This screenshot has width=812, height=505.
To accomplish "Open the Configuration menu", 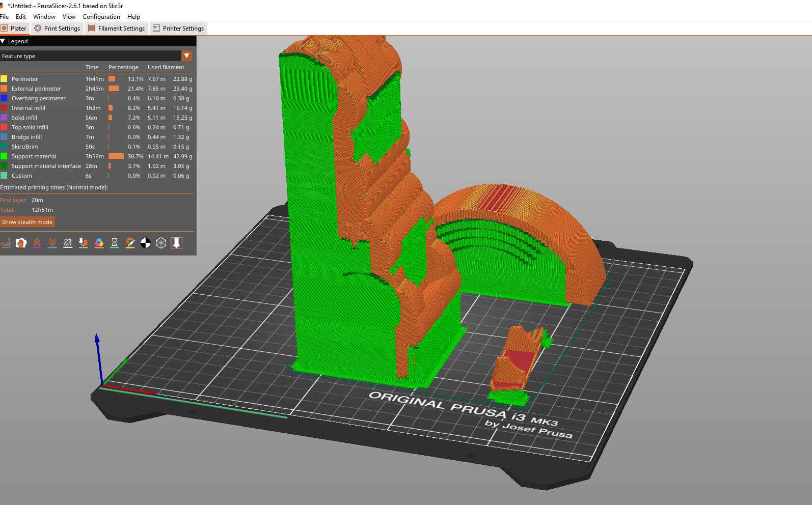I will (101, 17).
